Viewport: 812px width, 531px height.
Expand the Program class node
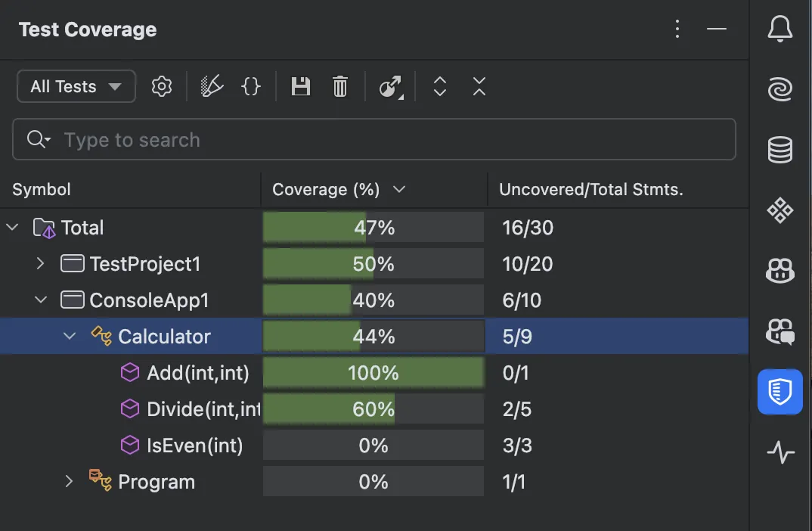pyautogui.click(x=70, y=482)
